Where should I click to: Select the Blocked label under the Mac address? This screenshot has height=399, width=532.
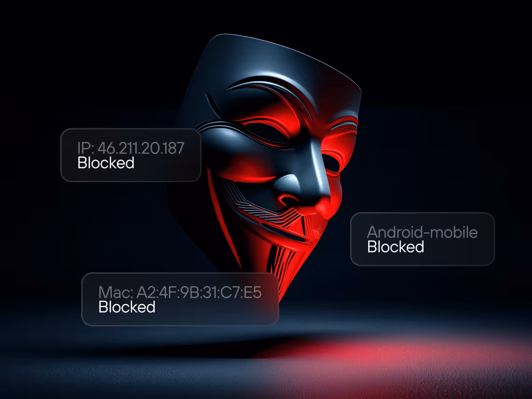tap(127, 308)
